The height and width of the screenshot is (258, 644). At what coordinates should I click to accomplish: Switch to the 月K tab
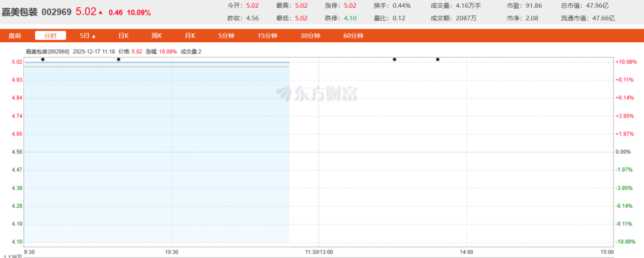190,36
